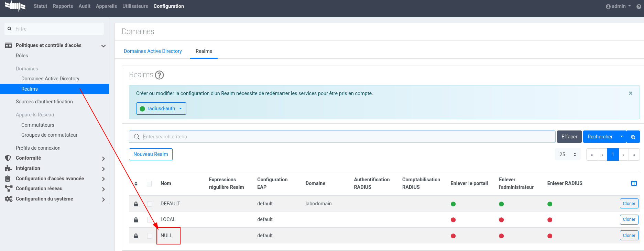
Task: Click the Rechercher button
Action: pyautogui.click(x=600, y=137)
